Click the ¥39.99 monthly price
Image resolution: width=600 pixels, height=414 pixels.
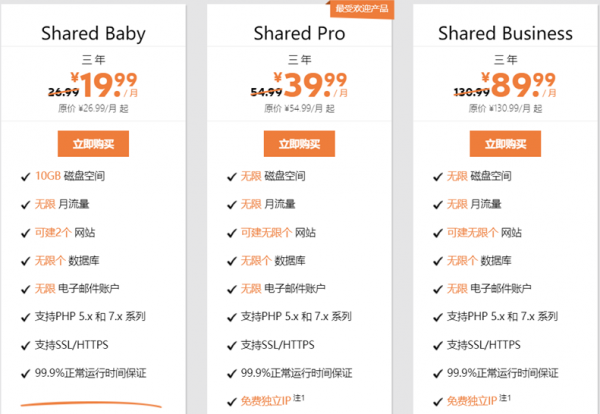(x=310, y=85)
